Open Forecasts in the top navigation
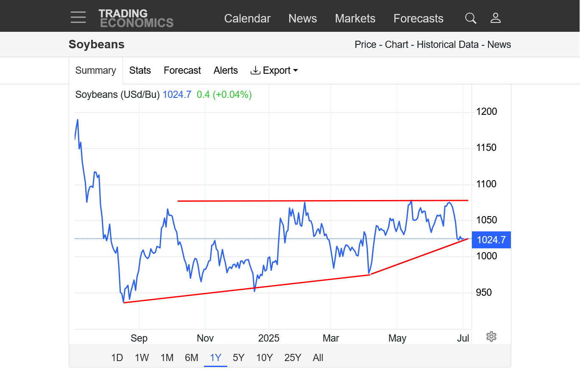Image resolution: width=580 pixels, height=392 pixels. click(418, 19)
